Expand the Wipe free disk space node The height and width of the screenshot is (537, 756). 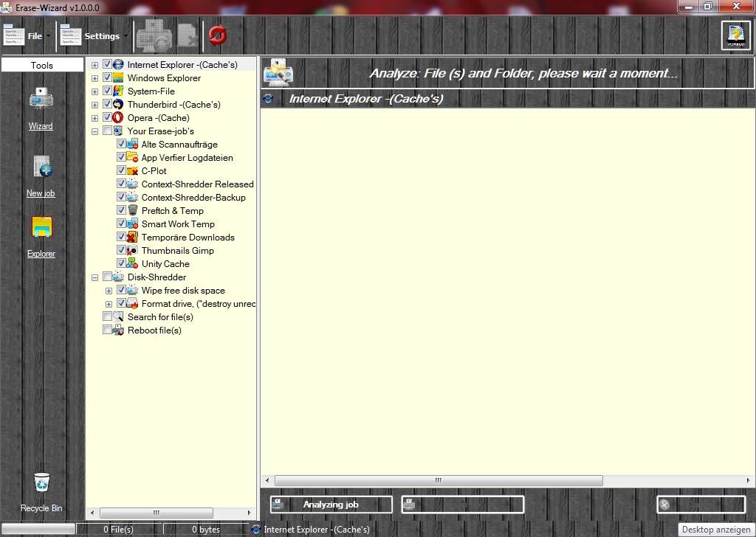pos(109,291)
